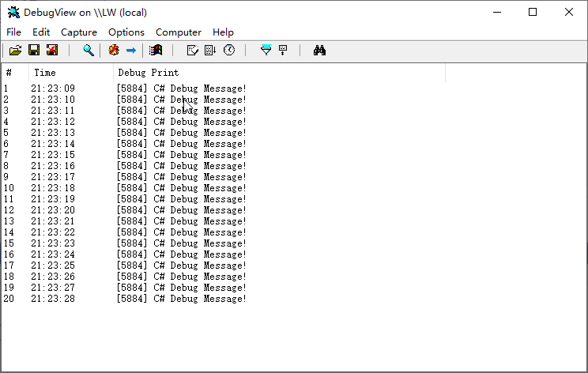Open Filter/Highlight with the funnel icon
588x373 pixels.
tap(266, 51)
